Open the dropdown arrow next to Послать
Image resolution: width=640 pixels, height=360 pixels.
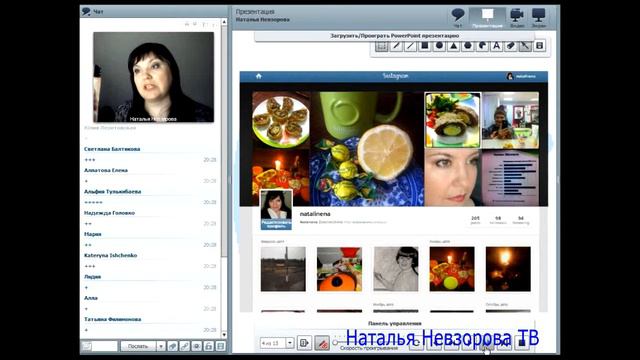(161, 346)
